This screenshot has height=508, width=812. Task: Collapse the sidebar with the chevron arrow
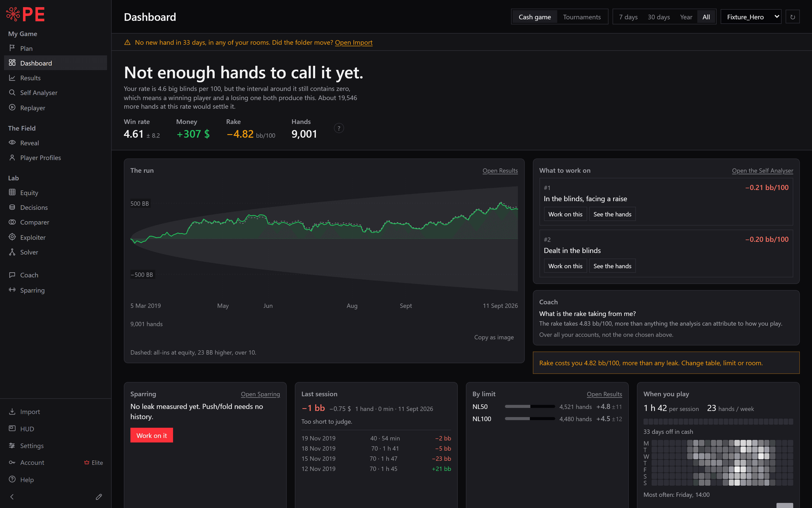[12, 497]
